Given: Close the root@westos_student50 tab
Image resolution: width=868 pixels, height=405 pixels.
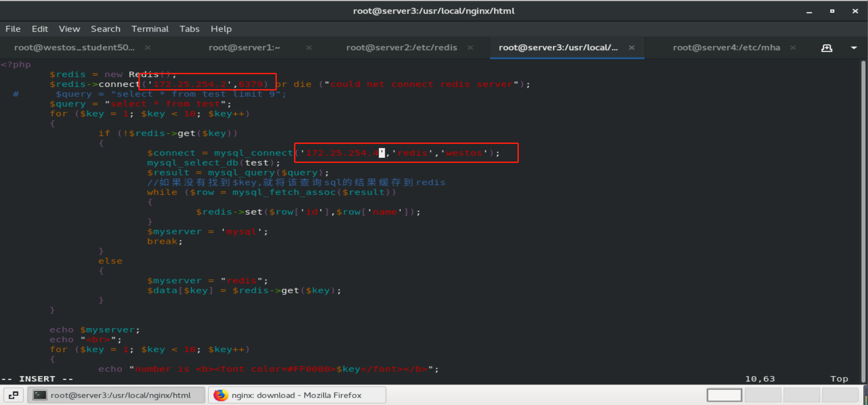Looking at the screenshot, I should click(x=147, y=48).
